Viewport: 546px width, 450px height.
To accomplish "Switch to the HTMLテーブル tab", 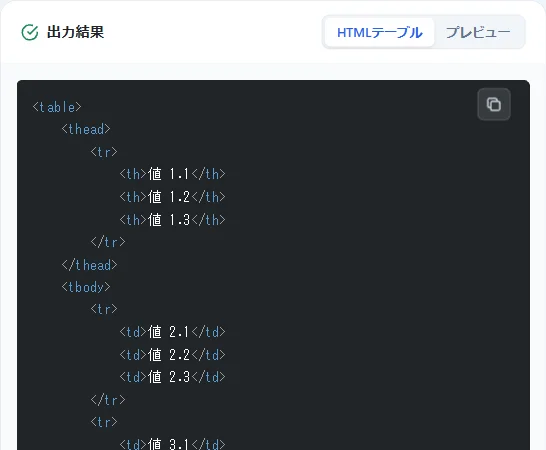I will 380,33.
